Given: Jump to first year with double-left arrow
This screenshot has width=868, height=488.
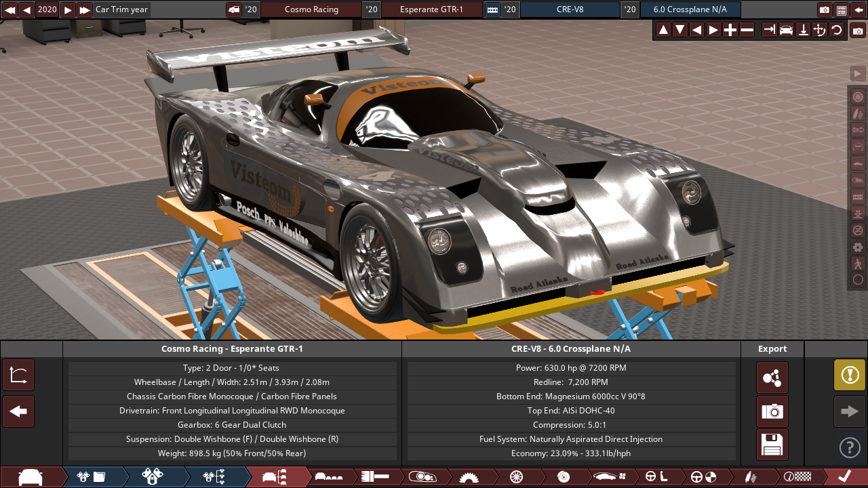Looking at the screenshot, I should pyautogui.click(x=9, y=9).
